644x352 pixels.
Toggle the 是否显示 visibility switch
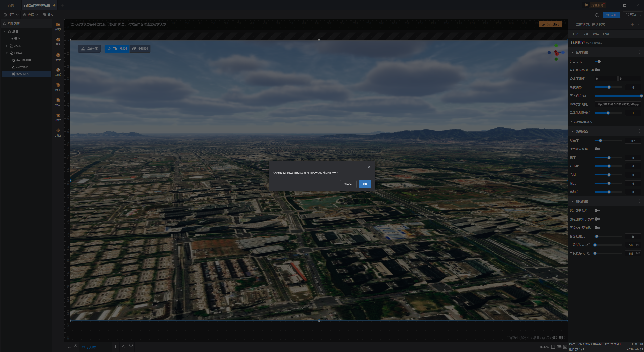[x=598, y=62]
